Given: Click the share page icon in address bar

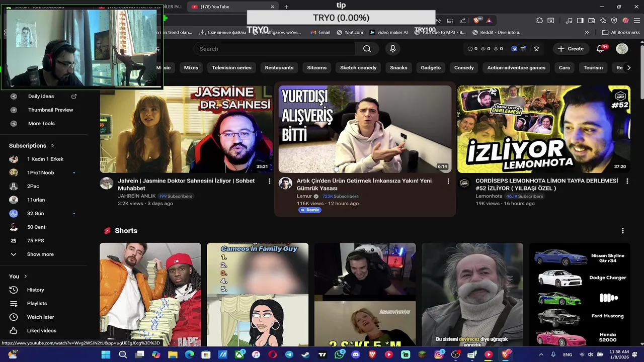Looking at the screenshot, I should 463,21.
